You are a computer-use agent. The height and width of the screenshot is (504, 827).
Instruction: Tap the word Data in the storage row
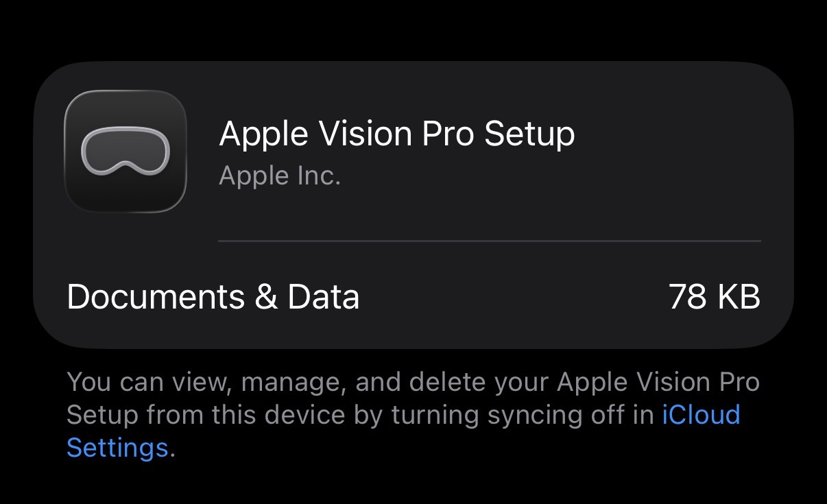323,298
